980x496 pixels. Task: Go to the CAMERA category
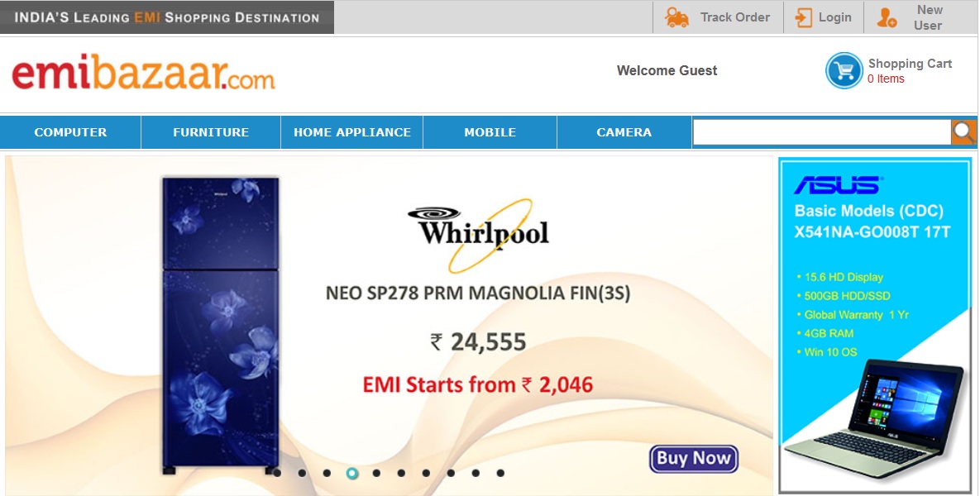[x=624, y=131]
